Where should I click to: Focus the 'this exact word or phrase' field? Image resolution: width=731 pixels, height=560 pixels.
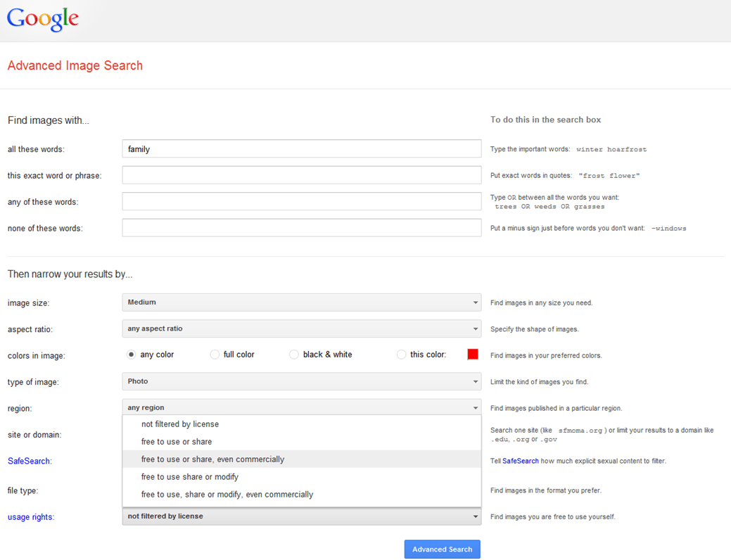coord(302,175)
